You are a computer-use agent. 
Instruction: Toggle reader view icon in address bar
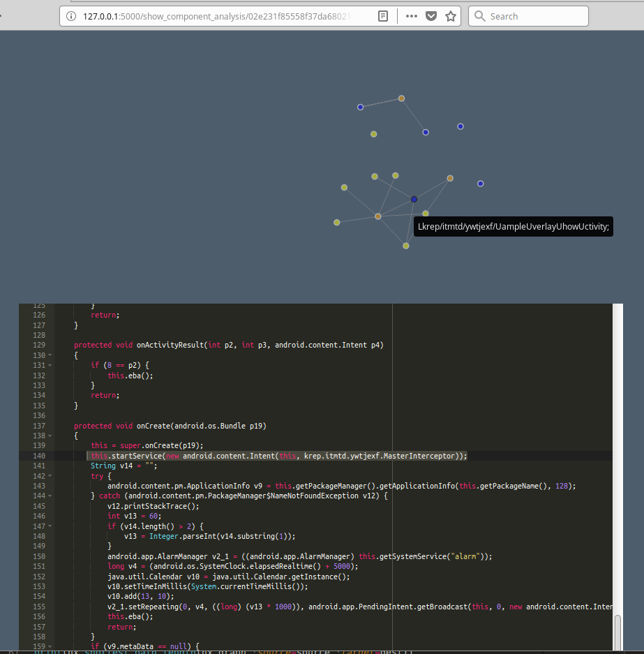[382, 16]
